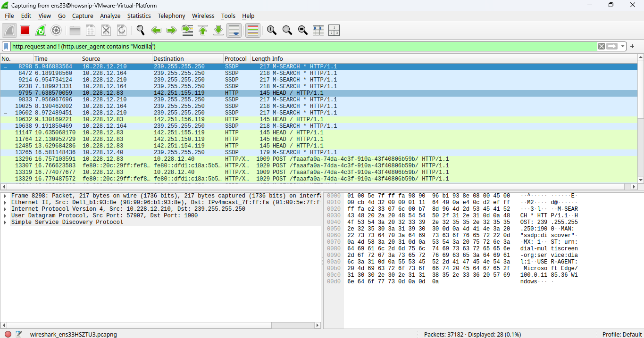This screenshot has height=338, width=644.
Task: Restart the current capture
Action: [x=41, y=30]
